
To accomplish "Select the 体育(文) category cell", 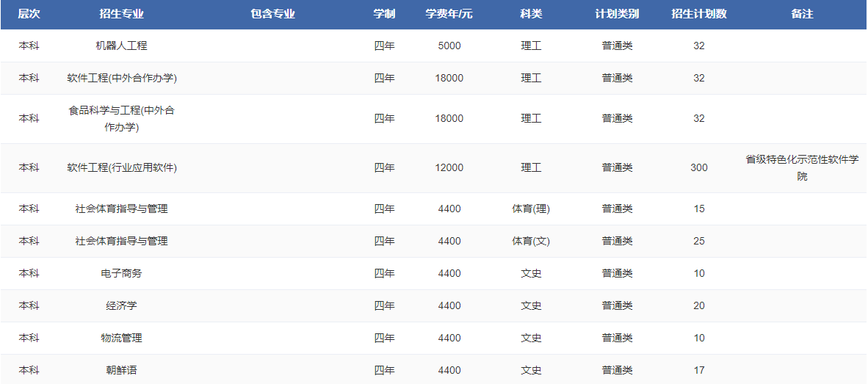I will coord(531,241).
